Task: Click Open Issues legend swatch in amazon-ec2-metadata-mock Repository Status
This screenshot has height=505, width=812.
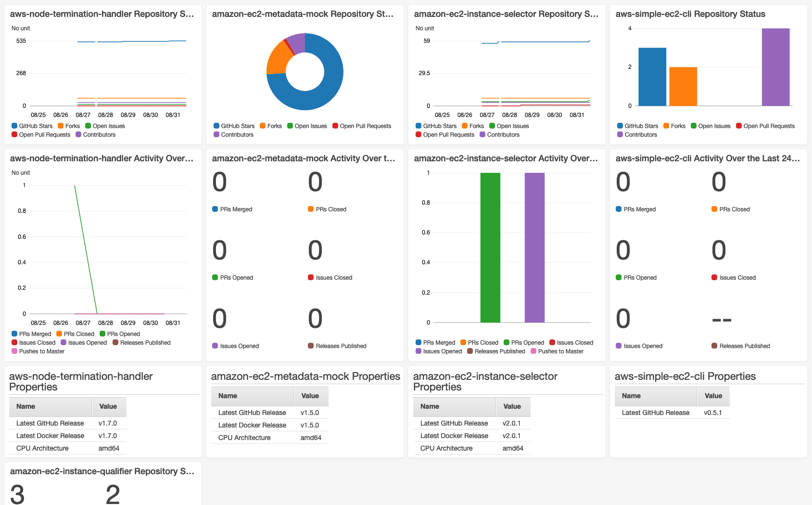Action: coord(290,126)
